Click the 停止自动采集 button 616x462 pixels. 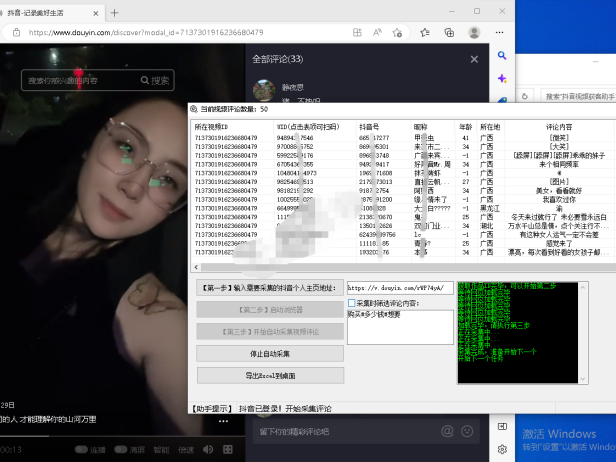[x=270, y=354]
